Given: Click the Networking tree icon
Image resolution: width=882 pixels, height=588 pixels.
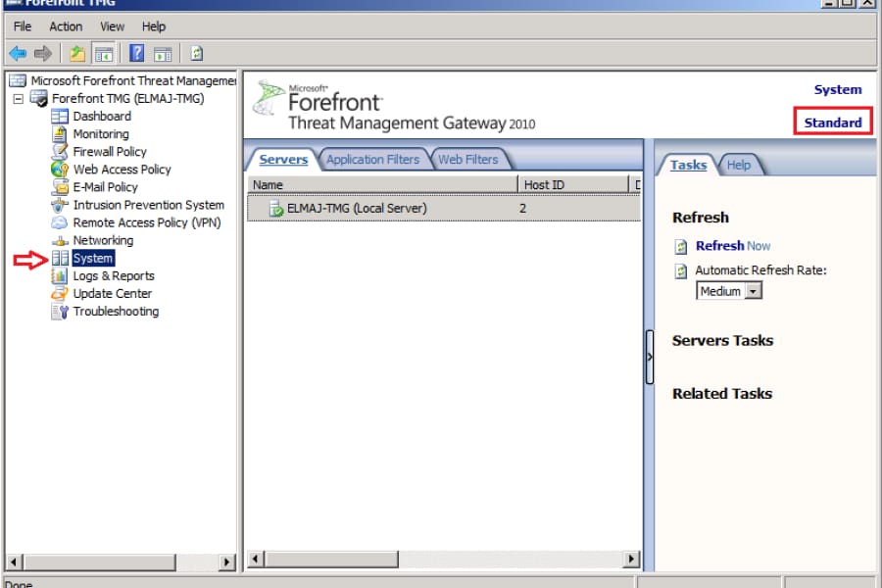Looking at the screenshot, I should tap(59, 241).
